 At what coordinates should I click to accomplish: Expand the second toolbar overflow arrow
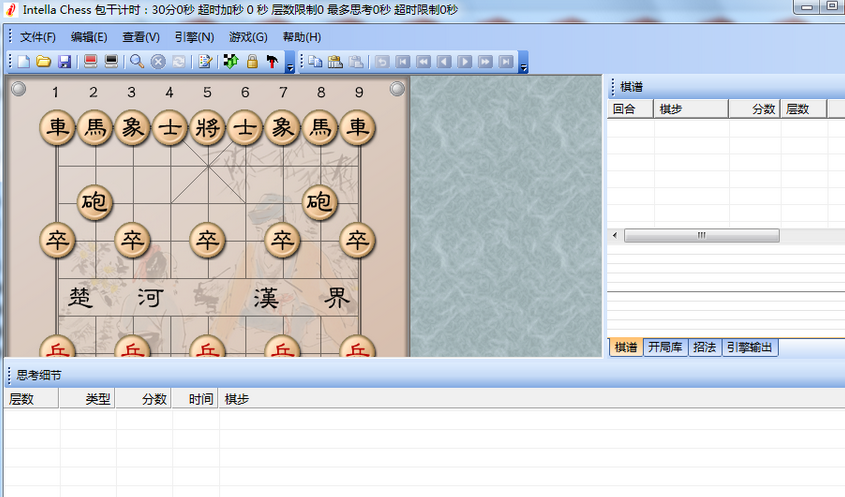[x=523, y=67]
